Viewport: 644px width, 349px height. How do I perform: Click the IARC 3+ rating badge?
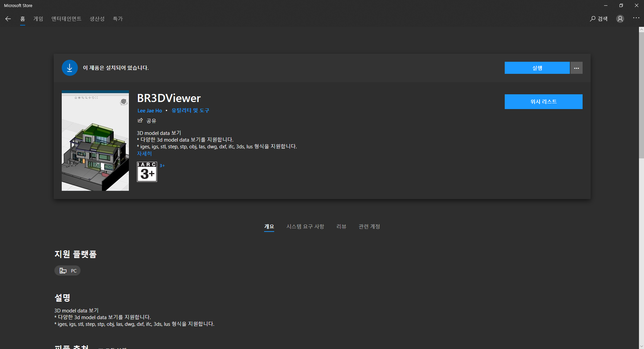(x=147, y=172)
